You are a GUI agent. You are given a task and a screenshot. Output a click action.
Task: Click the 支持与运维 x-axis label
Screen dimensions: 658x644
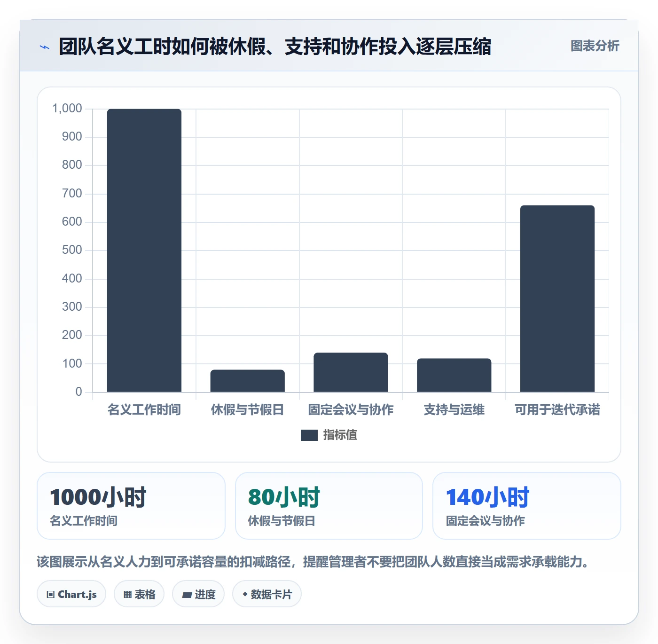pos(454,410)
